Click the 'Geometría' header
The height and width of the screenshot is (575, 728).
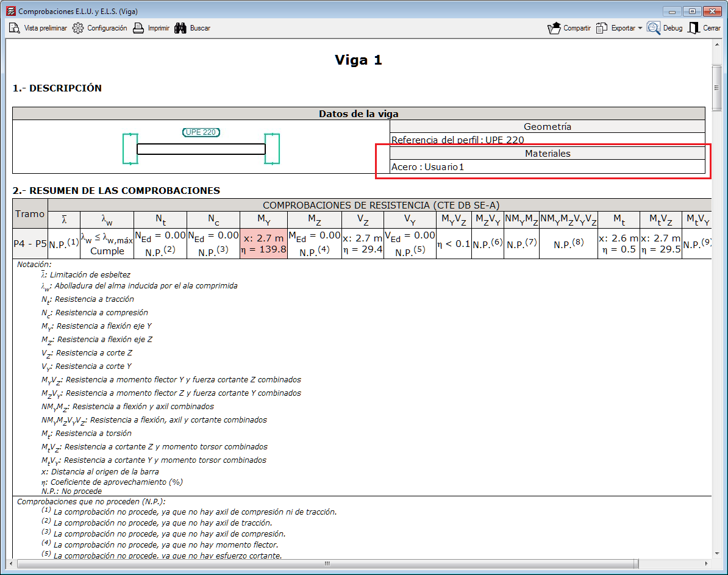pyautogui.click(x=548, y=127)
